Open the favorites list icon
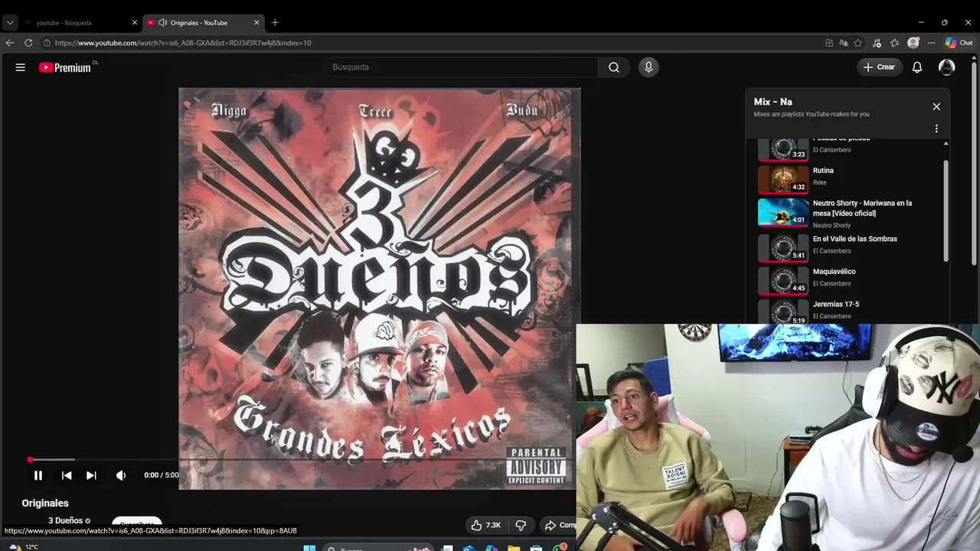 (894, 43)
